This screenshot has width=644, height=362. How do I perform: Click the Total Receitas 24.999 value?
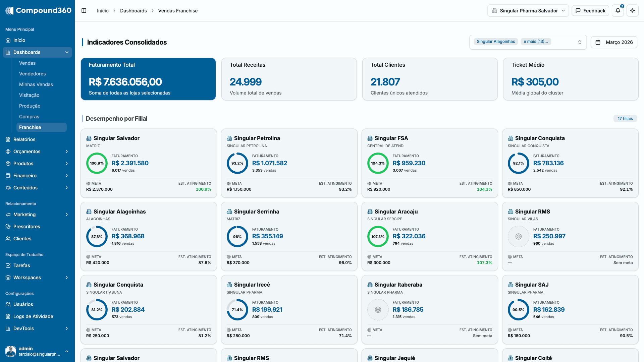click(246, 82)
